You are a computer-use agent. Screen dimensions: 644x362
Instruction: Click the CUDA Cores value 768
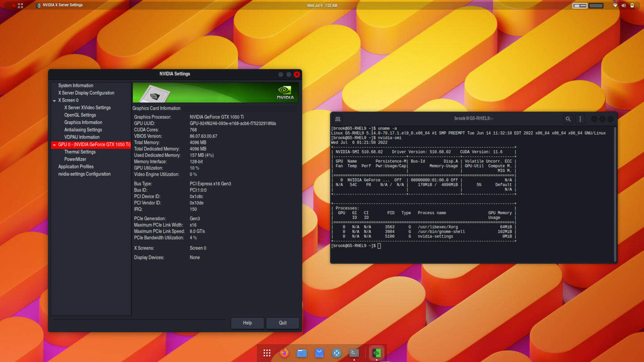(x=193, y=130)
